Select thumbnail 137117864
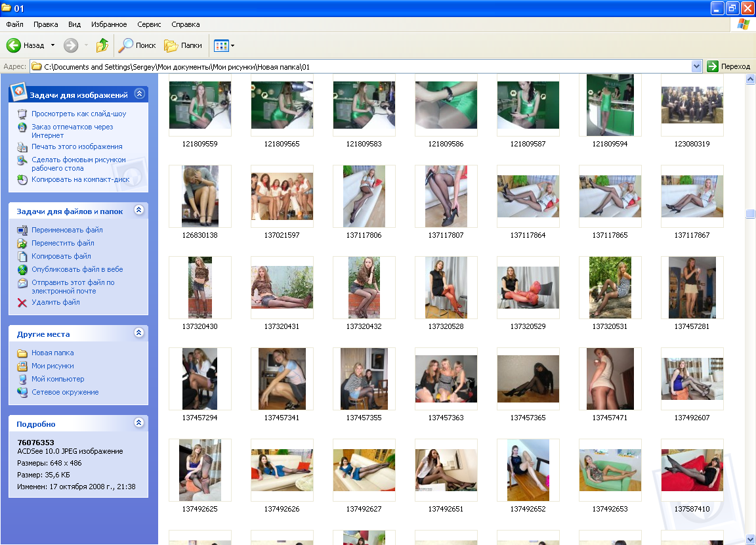The width and height of the screenshot is (756, 545). tap(528, 196)
